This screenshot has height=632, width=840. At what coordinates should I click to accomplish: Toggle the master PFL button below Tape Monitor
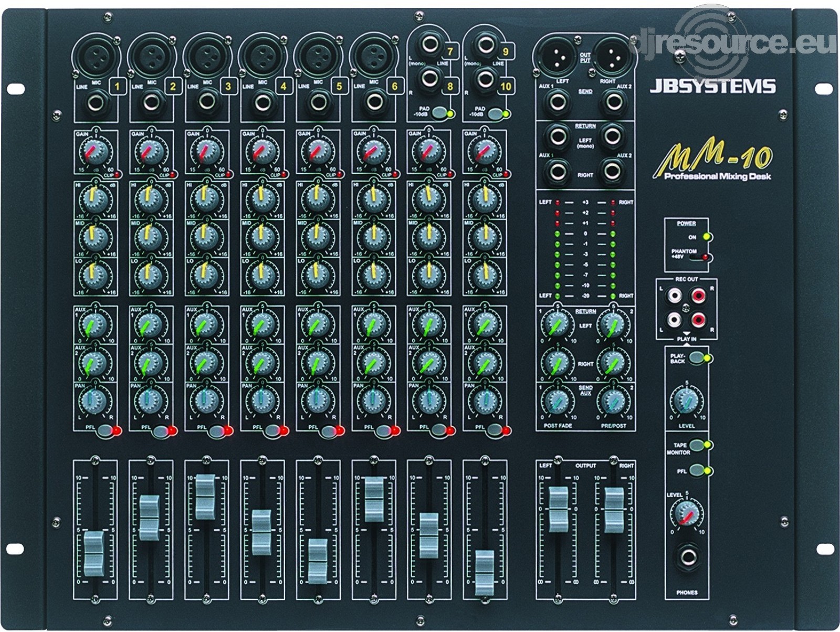697,470
